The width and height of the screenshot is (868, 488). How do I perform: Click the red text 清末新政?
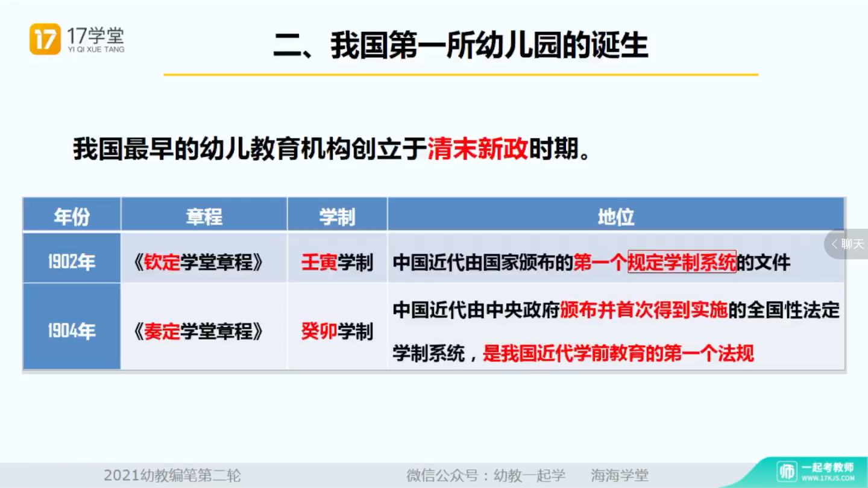(x=478, y=149)
